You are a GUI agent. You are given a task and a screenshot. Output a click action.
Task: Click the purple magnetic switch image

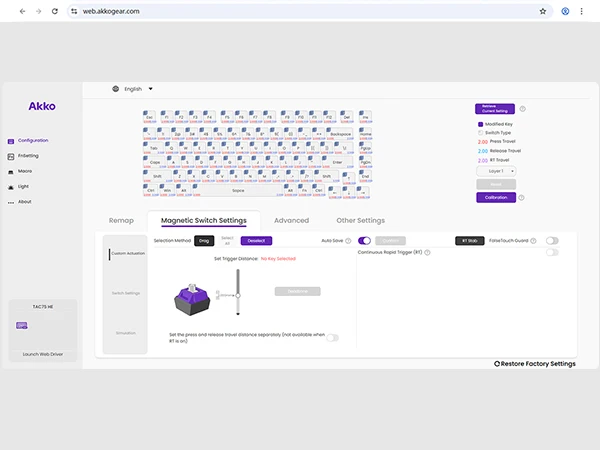pos(192,300)
